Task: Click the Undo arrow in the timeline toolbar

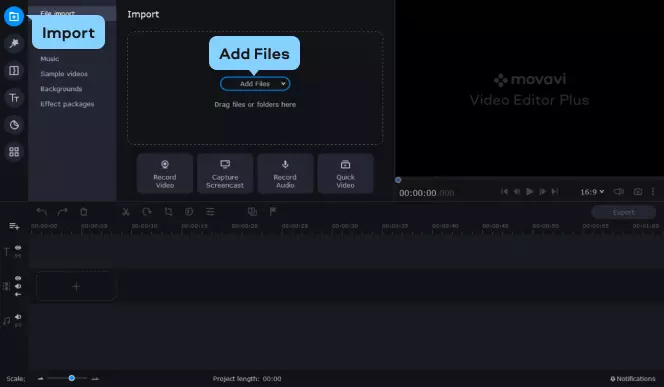Action: pos(42,211)
